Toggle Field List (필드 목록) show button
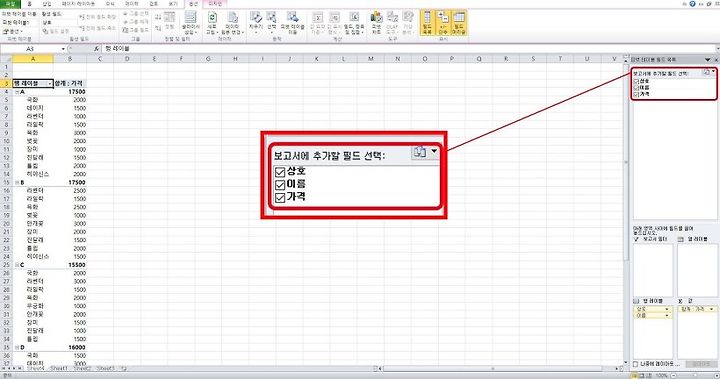The width and height of the screenshot is (720, 379). tap(427, 23)
